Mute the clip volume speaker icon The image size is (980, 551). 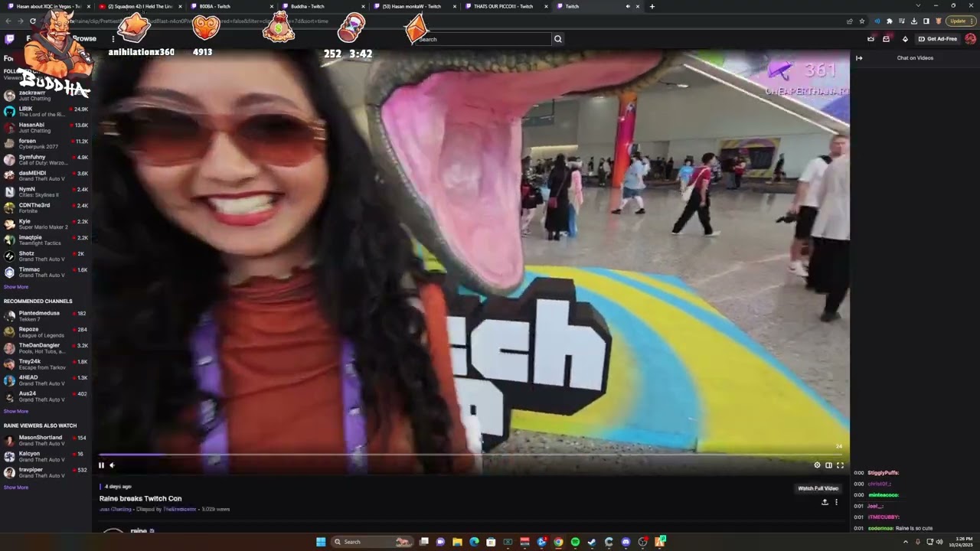(112, 465)
